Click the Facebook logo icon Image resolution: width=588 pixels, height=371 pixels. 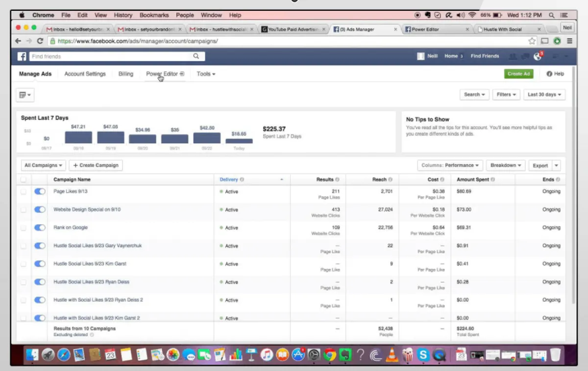coord(22,56)
